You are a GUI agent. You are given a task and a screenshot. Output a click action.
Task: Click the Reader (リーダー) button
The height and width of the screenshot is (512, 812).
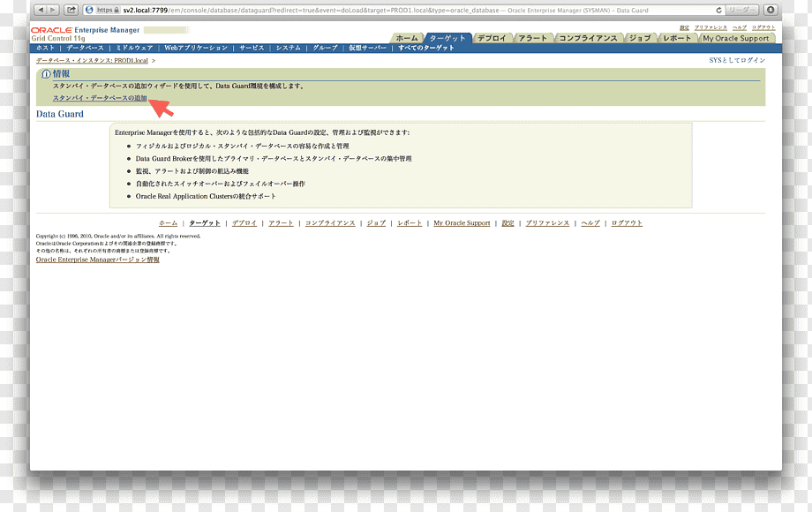(742, 10)
